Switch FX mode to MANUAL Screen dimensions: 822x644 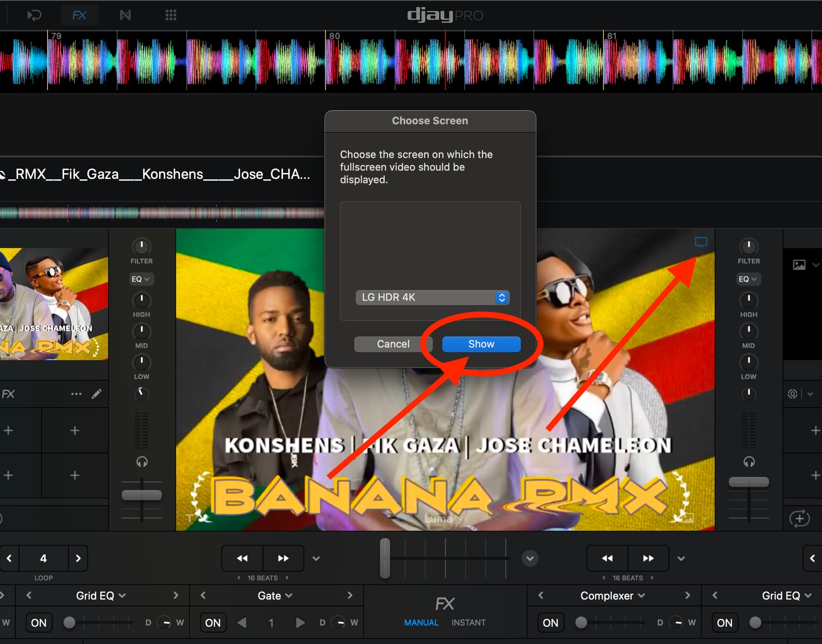point(421,623)
